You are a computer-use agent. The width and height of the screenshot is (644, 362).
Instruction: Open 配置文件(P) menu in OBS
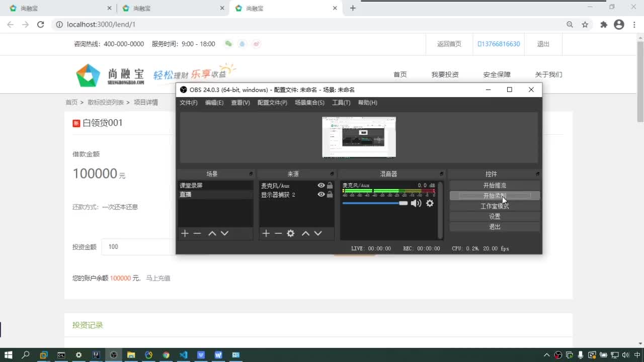[272, 103]
